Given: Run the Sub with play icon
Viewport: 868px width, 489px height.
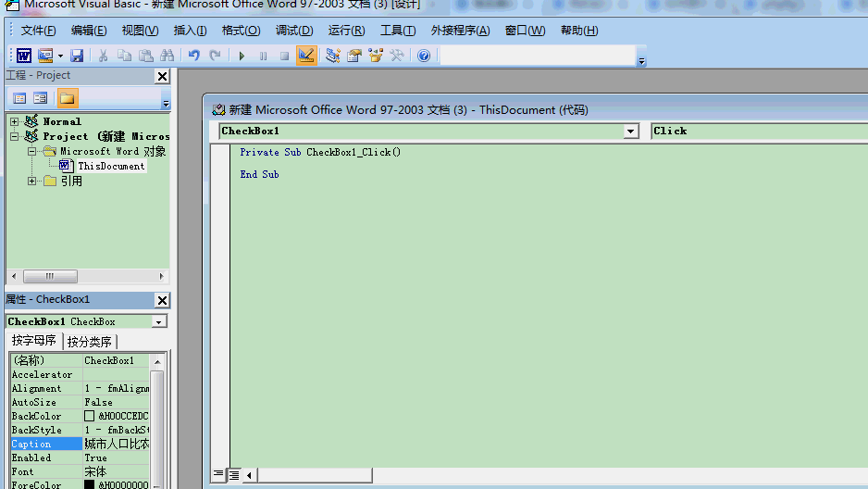Looking at the screenshot, I should pos(242,56).
